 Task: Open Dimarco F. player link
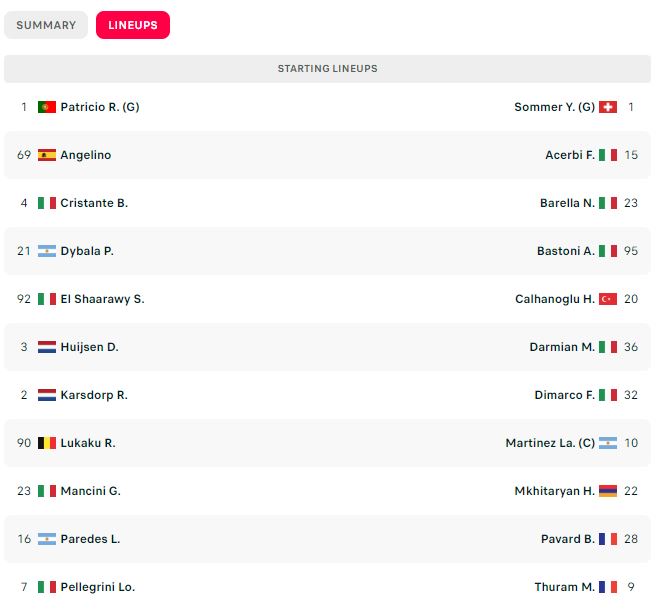(564, 395)
